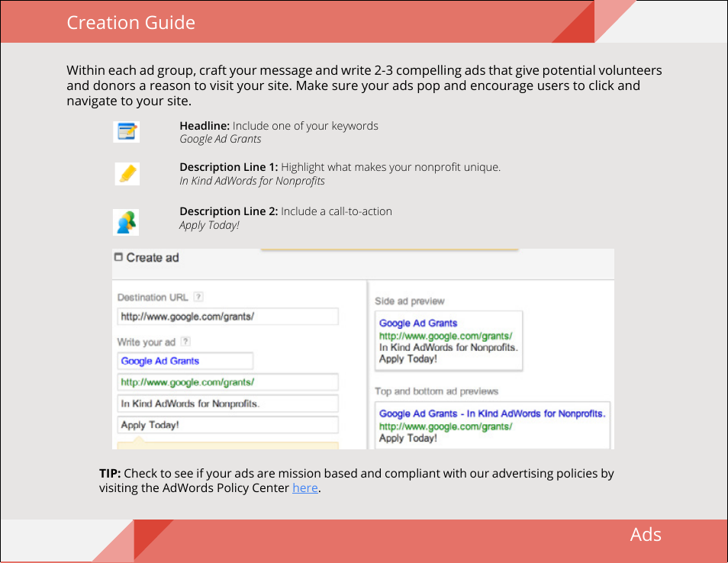The image size is (728, 563).
Task: Open the AdWords Policy Center 'here' link
Action: pos(305,488)
